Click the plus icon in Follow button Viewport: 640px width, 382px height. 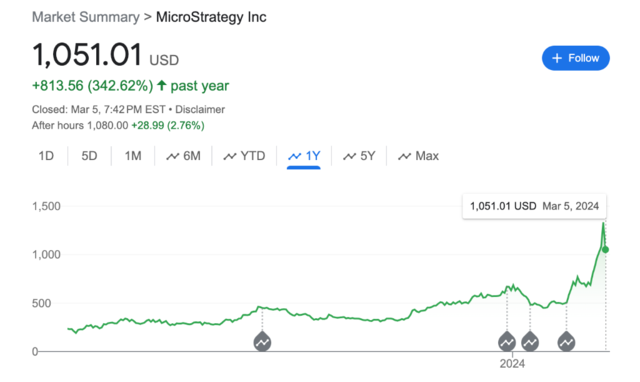[x=557, y=58]
